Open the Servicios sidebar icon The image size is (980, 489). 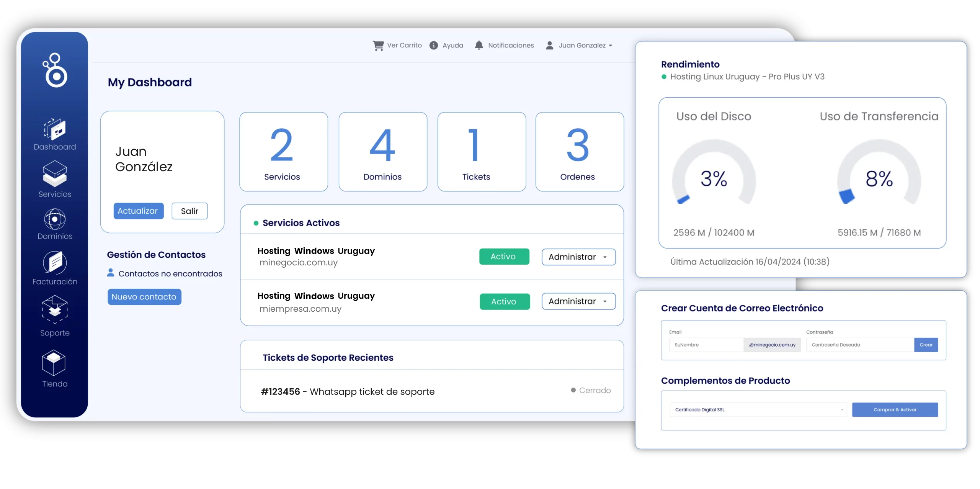55,174
